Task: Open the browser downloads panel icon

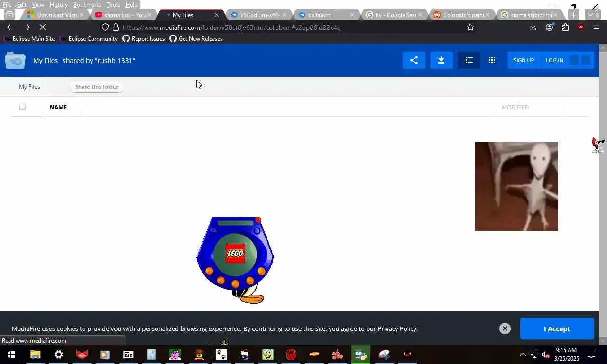Action: (533, 27)
